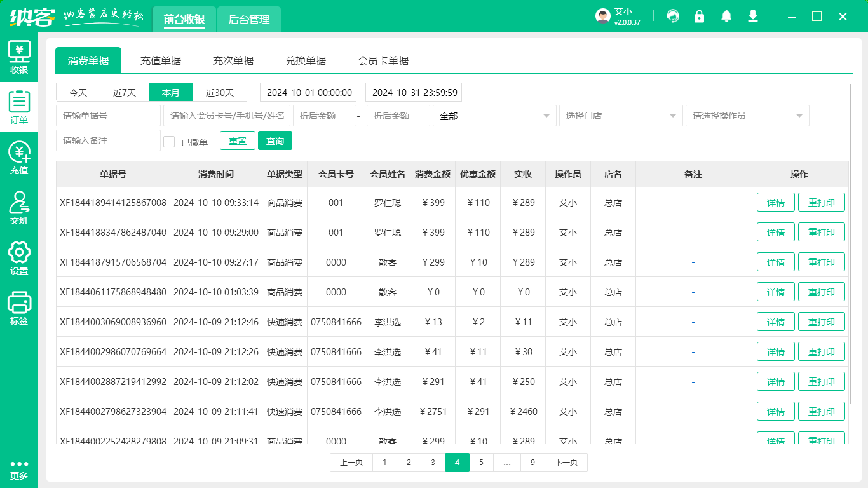Screen dimensions: 868x488
Task: Click the notification bell icon
Action: tap(726, 16)
